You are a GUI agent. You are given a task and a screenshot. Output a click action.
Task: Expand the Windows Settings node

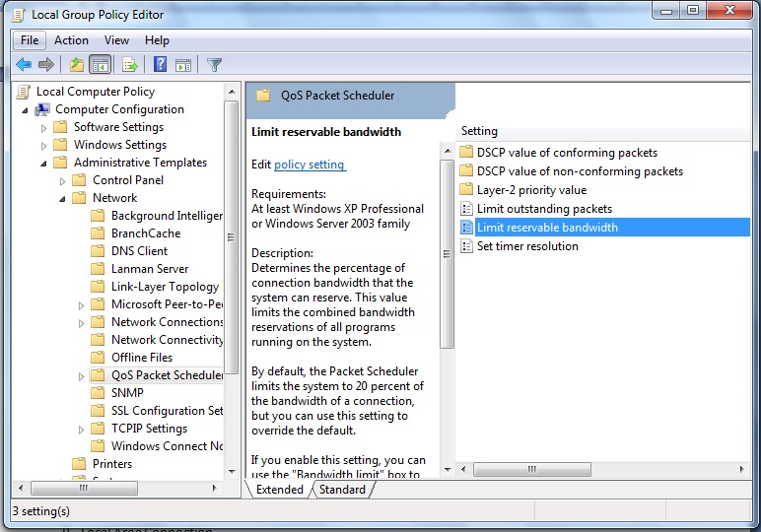[x=43, y=146]
